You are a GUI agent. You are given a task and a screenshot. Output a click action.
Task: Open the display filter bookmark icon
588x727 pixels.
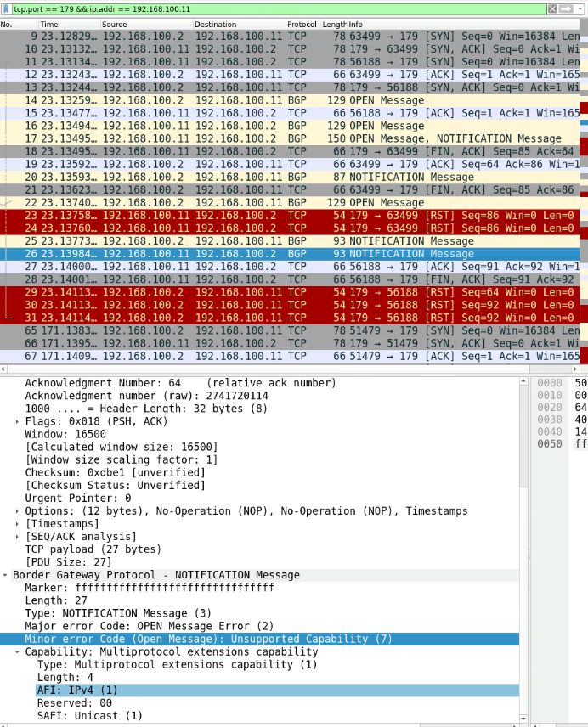[6, 8]
